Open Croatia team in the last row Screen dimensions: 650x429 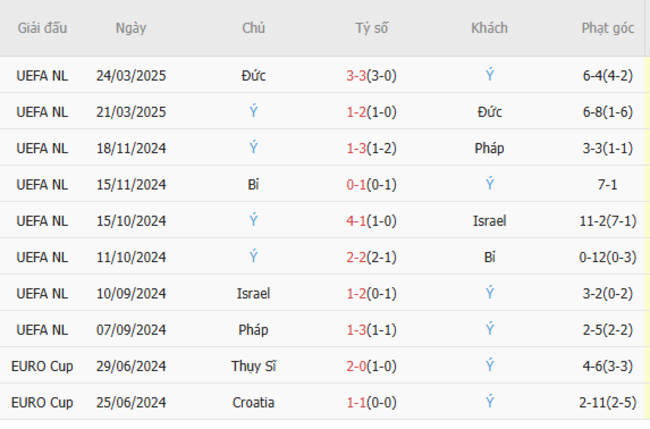pos(254,403)
